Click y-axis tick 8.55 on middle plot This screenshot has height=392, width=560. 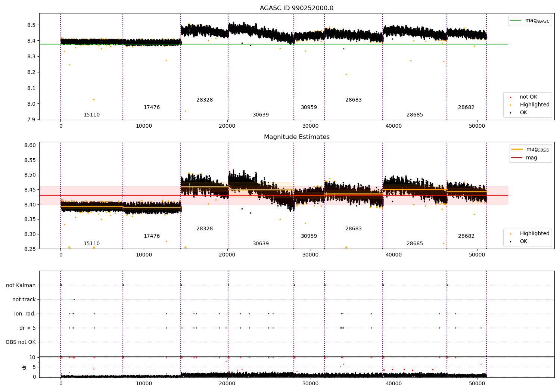(x=30, y=161)
